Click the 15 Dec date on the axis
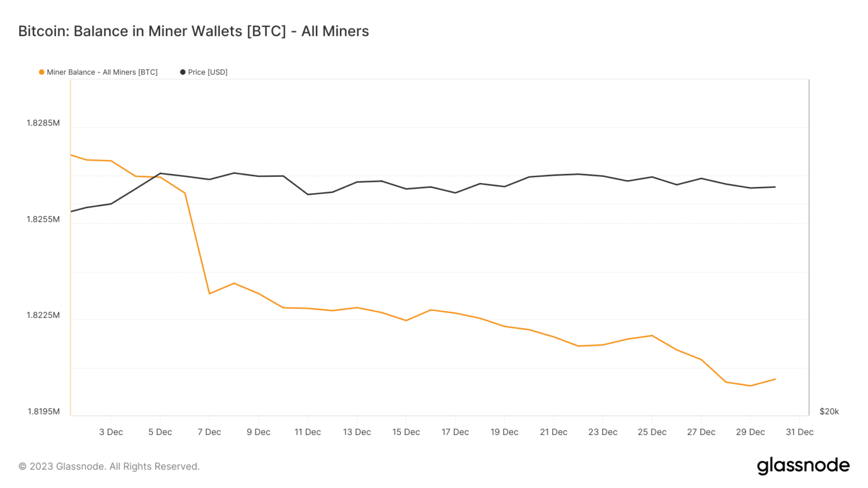The width and height of the screenshot is (868, 488). click(x=406, y=432)
